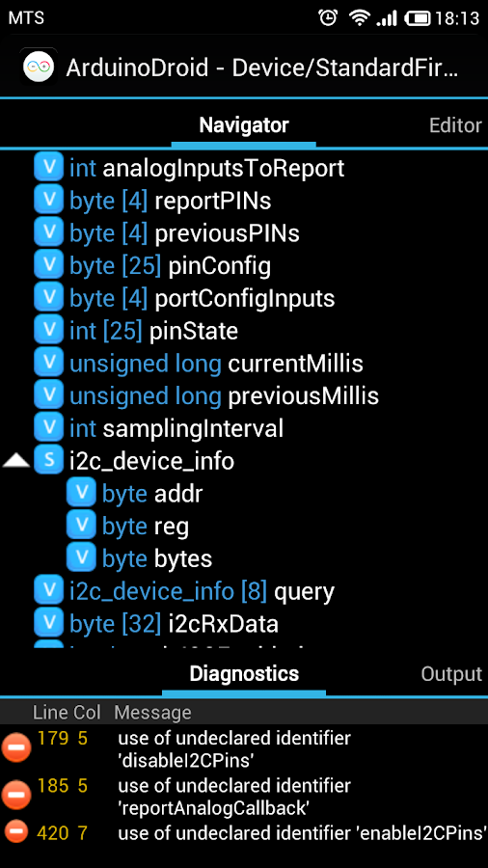Select the Navigator tab

coord(243,125)
